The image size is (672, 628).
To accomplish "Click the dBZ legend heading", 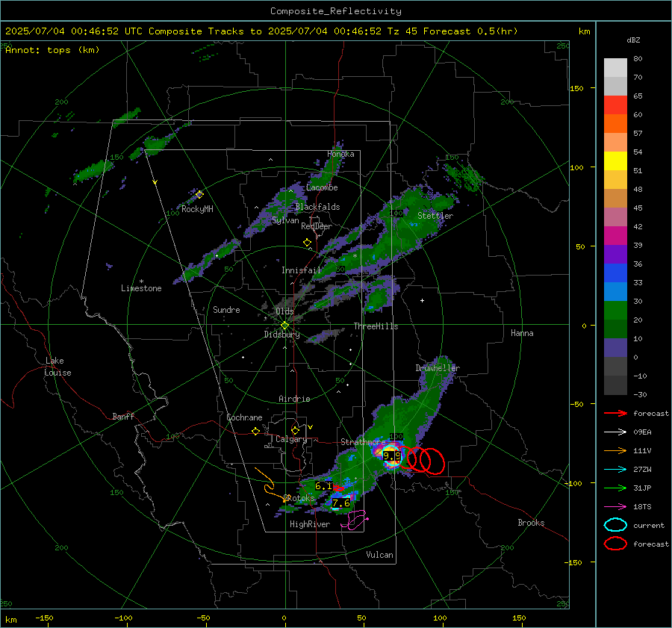I will coord(633,40).
